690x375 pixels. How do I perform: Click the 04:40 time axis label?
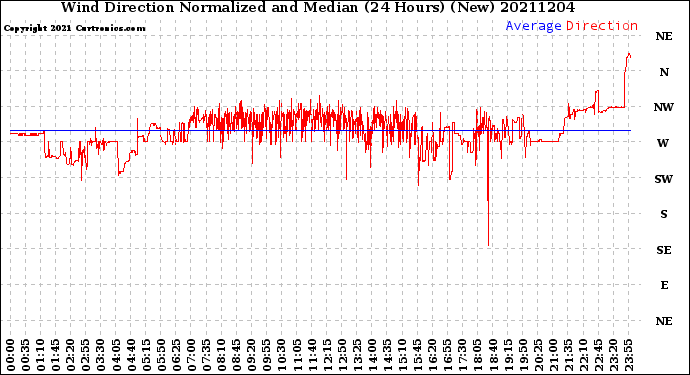point(131,355)
